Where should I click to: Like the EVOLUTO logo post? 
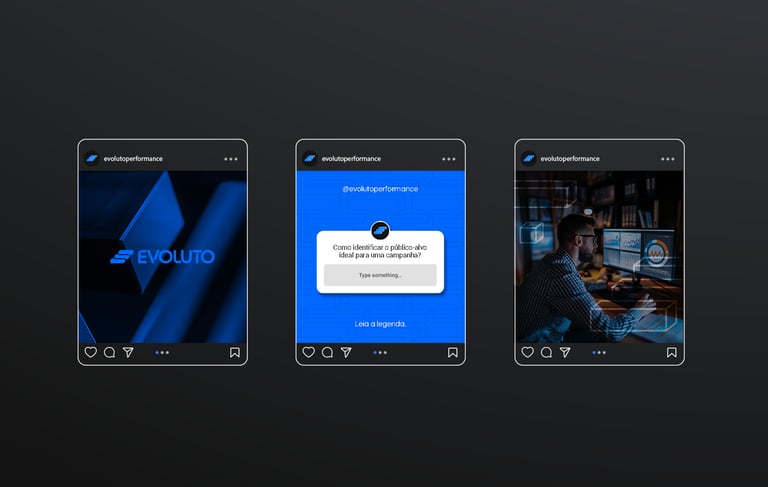[x=91, y=352]
